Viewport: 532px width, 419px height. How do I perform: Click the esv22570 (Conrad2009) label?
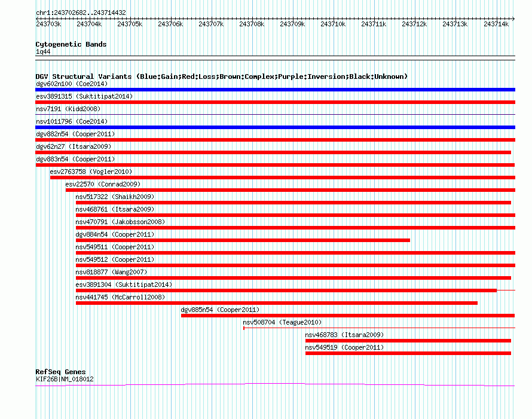pyautogui.click(x=103, y=184)
